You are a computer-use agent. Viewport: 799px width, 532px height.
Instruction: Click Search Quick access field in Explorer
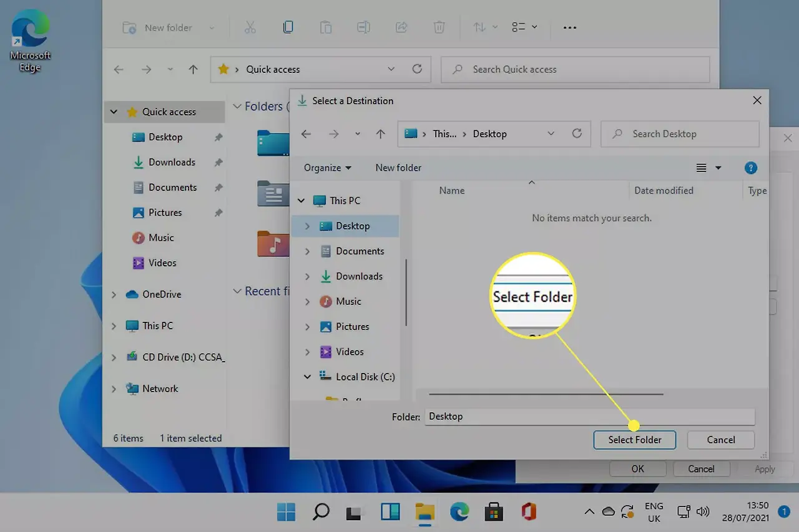pyautogui.click(x=575, y=69)
